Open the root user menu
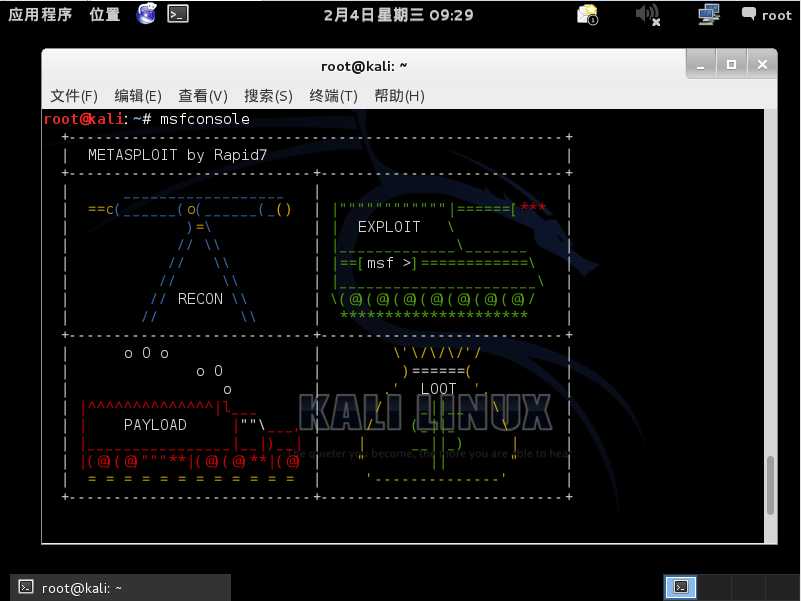Viewport: 801px width, 601px height. (767, 15)
